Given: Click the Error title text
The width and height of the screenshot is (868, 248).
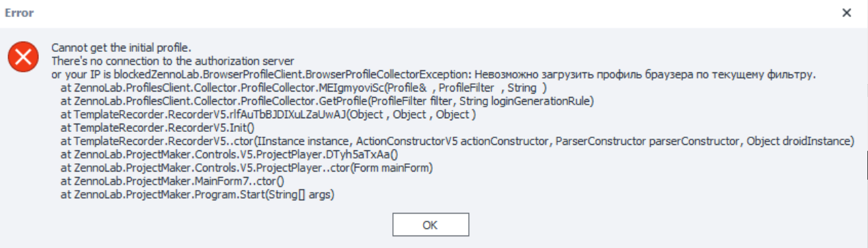Looking at the screenshot, I should pyautogui.click(x=19, y=13).
